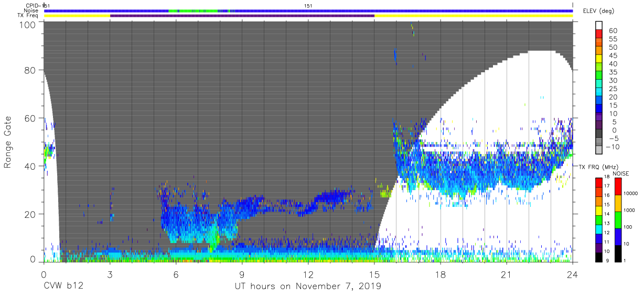Click the x-axis tick label '24'
This screenshot has height=297, width=644.
click(573, 274)
